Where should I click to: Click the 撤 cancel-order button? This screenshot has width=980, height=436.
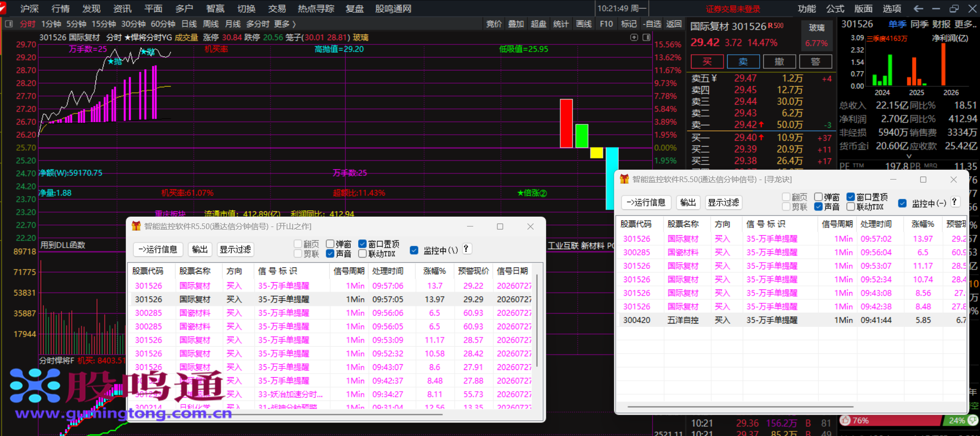pyautogui.click(x=779, y=61)
